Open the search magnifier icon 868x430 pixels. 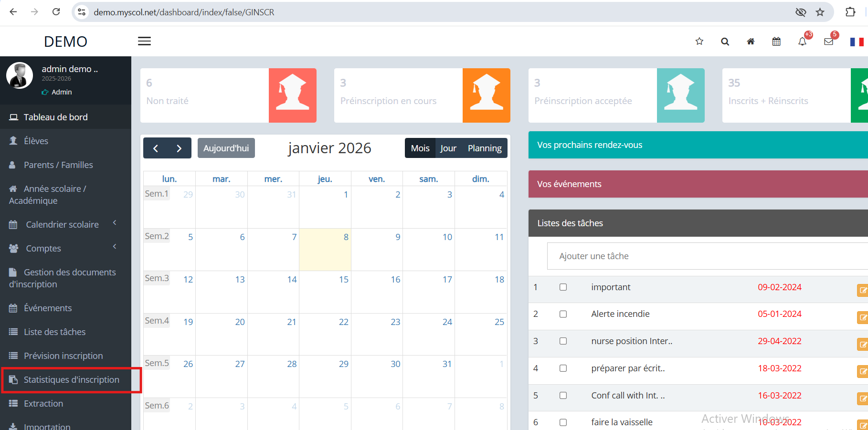tap(725, 42)
